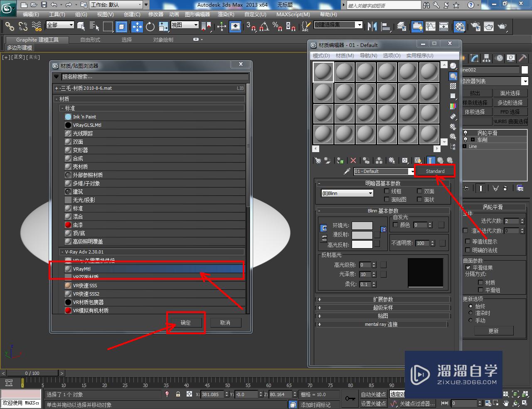Viewport: 532px width, 409px height.
Task: Select the 渲染时 update radio option
Action: (x=470, y=313)
